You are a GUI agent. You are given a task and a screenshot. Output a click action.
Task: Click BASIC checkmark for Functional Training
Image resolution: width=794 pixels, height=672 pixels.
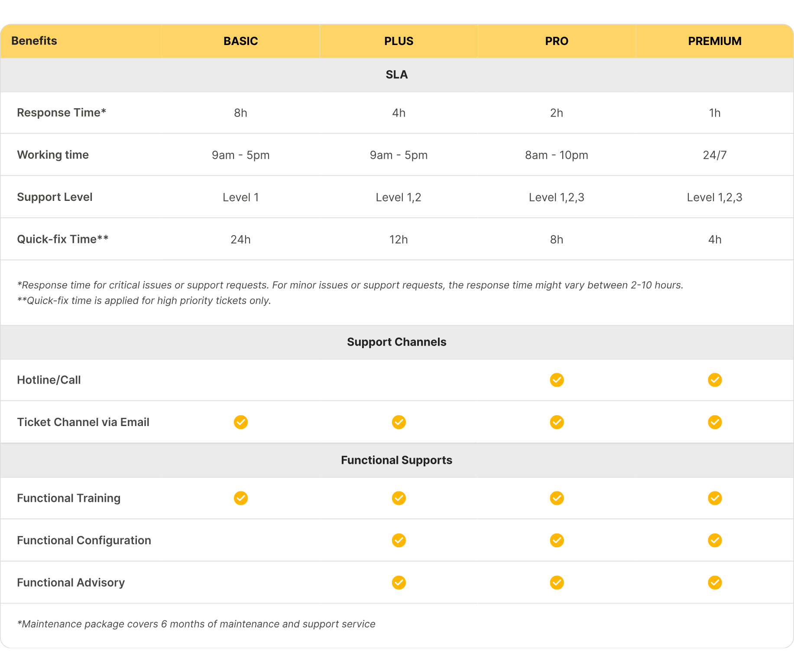click(241, 498)
